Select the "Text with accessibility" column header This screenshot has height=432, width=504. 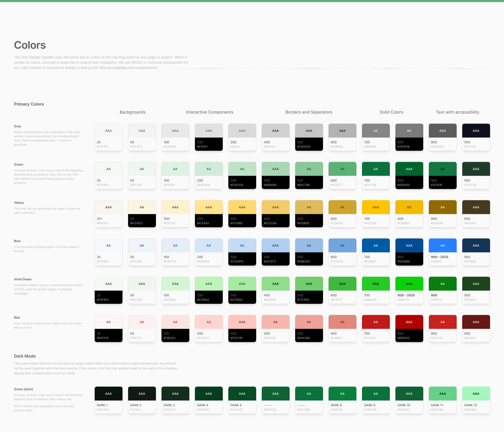pyautogui.click(x=458, y=112)
